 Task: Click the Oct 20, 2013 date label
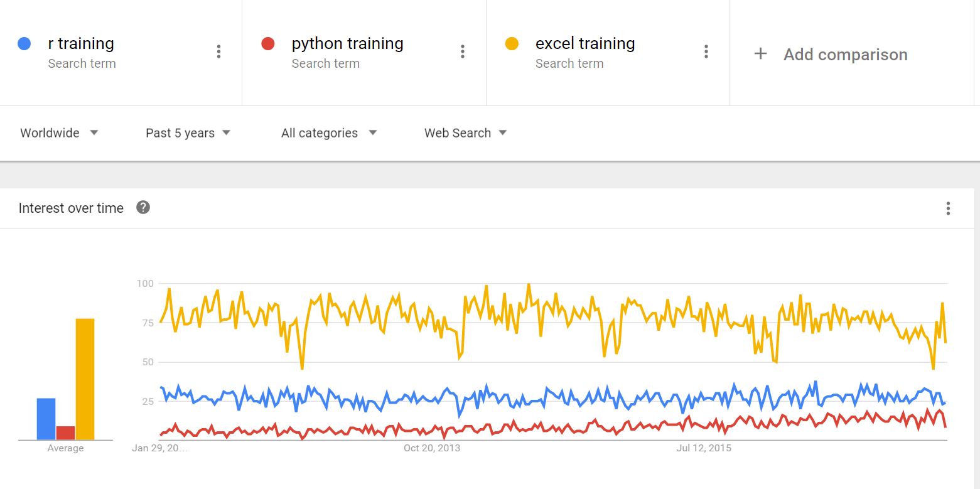click(432, 448)
